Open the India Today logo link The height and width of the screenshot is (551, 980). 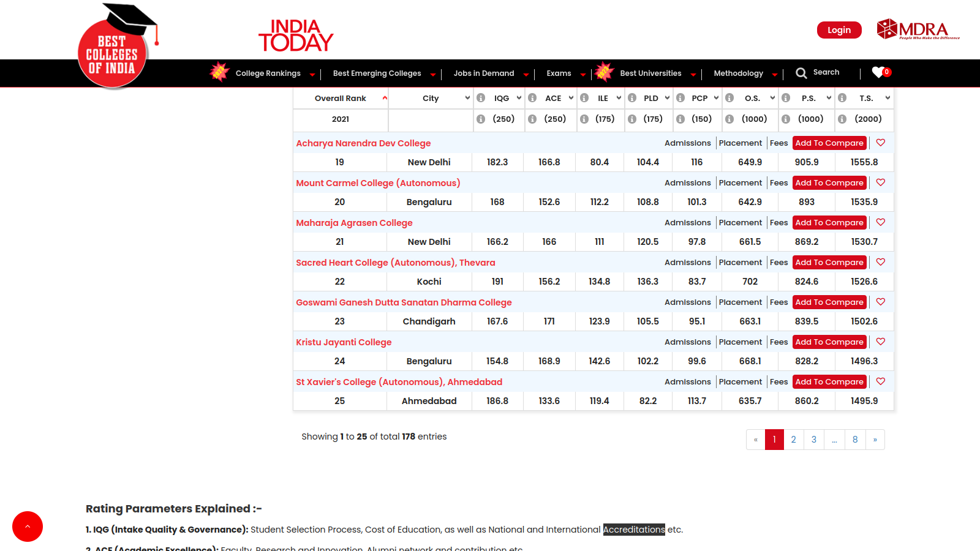pos(296,36)
